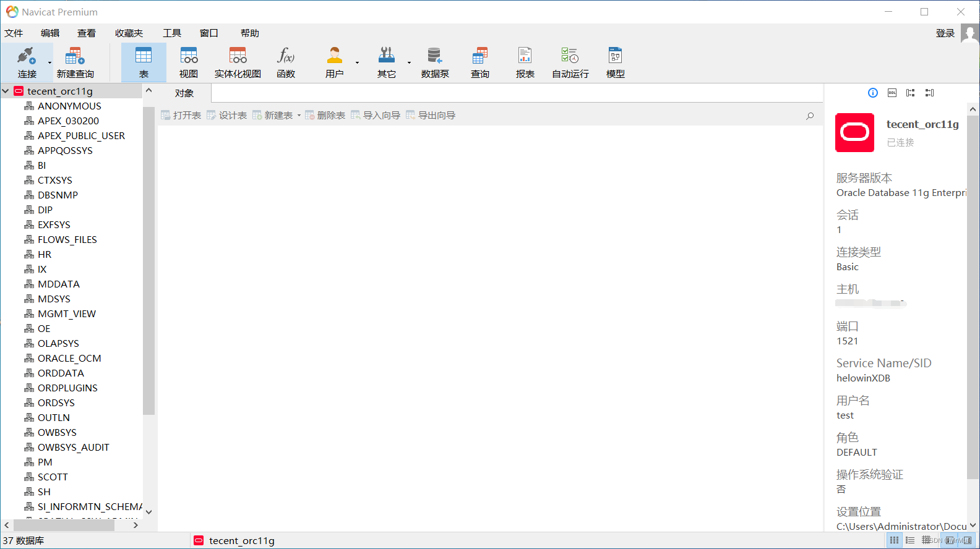Open the Users (用户) dropdown arrow
The image size is (980, 549).
click(357, 62)
